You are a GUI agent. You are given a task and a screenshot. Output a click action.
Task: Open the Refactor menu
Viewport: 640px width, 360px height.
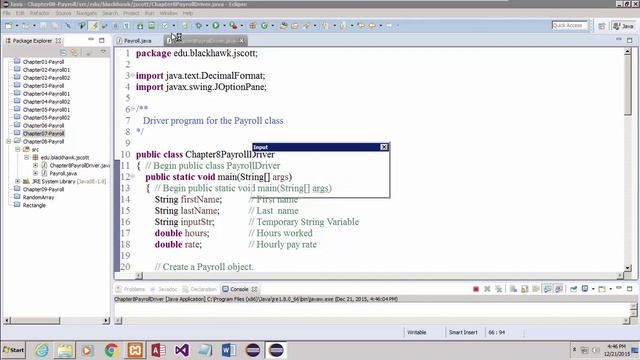coord(40,13)
